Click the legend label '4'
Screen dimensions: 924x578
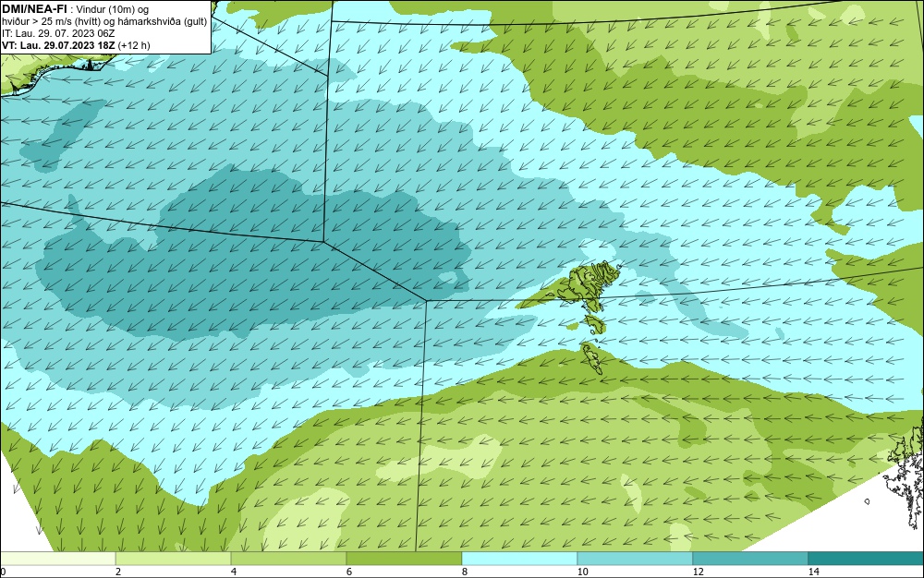click(x=234, y=572)
